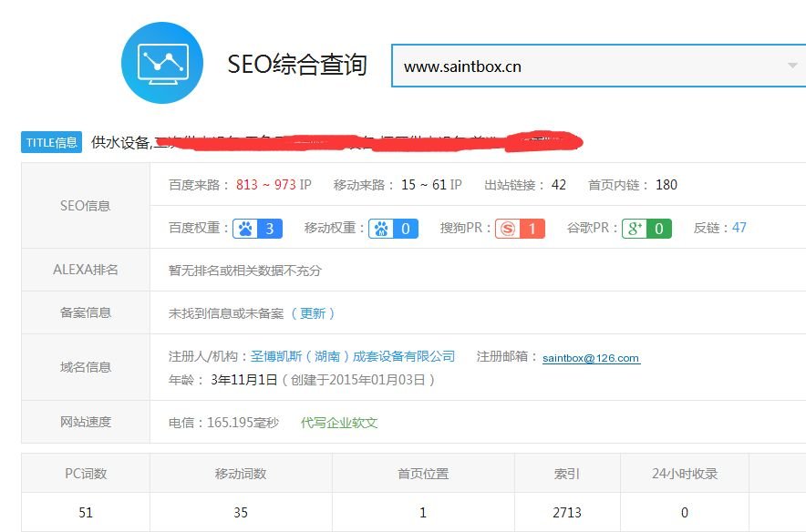
Task: Open registrant 圣博凯斯（湖南）成套设备有限公司 link
Action: (353, 356)
